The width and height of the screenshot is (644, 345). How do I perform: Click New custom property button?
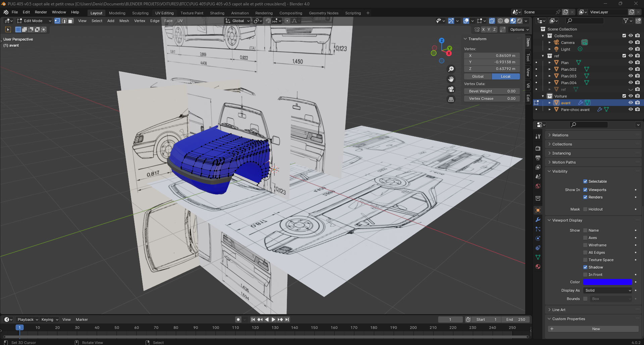click(593, 329)
